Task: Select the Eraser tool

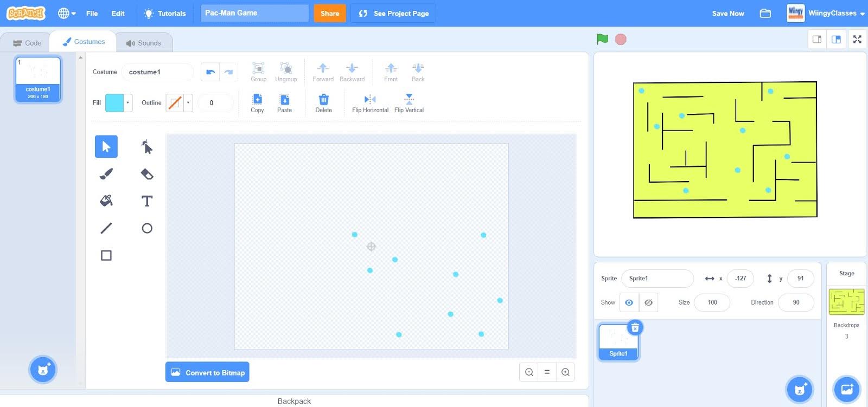Action: point(147,174)
